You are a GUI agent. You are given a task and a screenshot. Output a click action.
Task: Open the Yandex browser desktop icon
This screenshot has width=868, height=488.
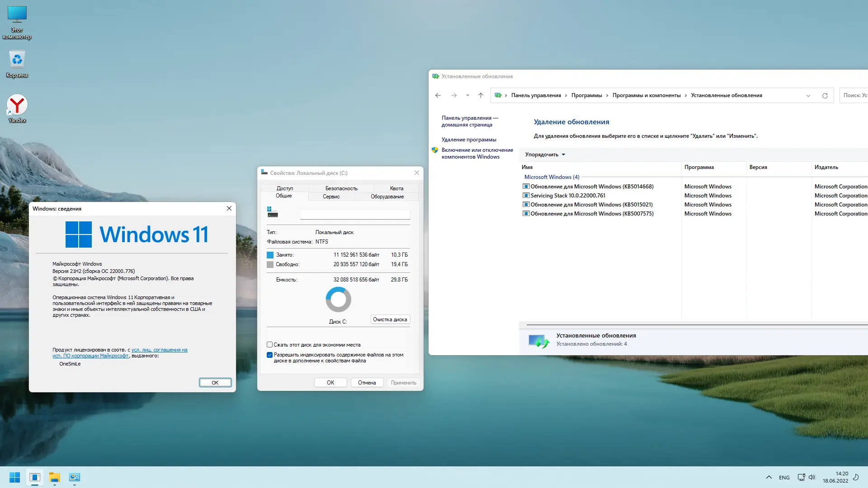click(x=17, y=105)
